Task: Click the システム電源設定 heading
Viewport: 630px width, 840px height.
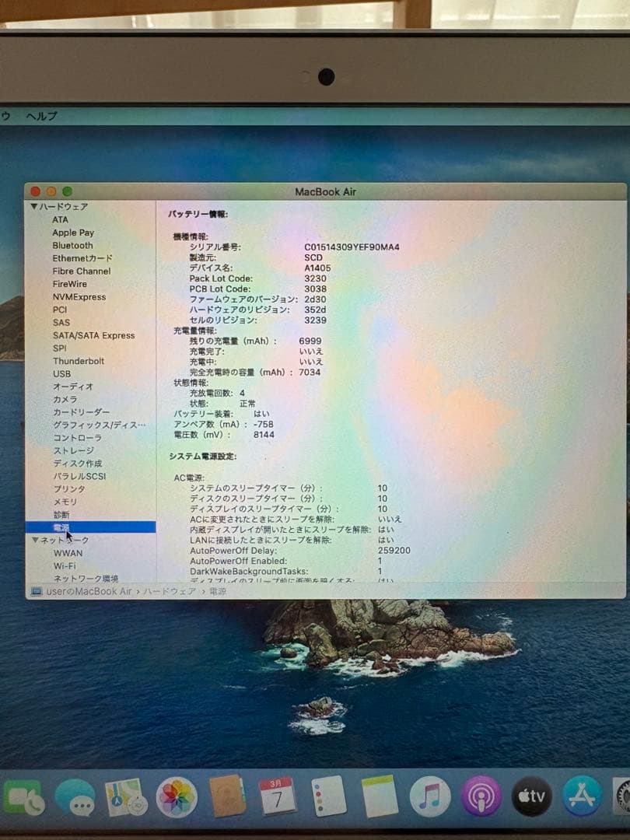Action: pos(202,456)
